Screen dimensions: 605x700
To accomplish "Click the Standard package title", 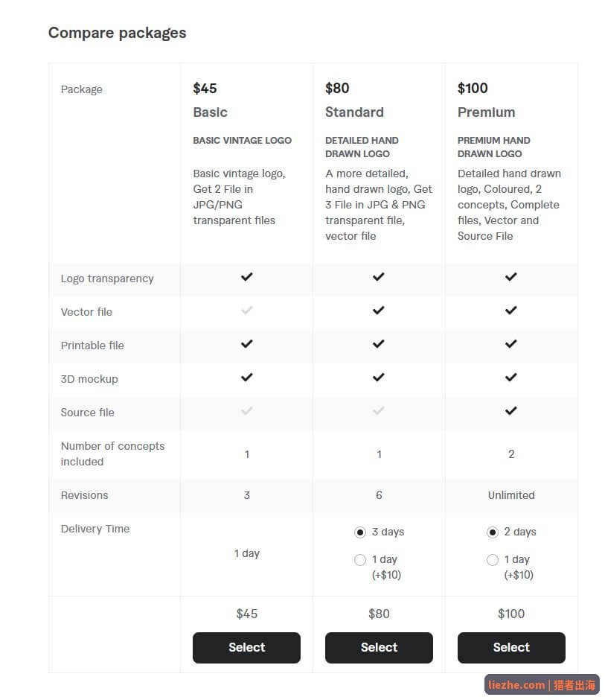I will click(x=354, y=112).
